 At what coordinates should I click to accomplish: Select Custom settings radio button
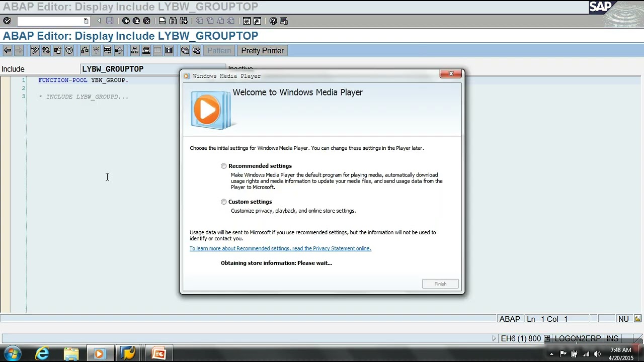click(224, 202)
